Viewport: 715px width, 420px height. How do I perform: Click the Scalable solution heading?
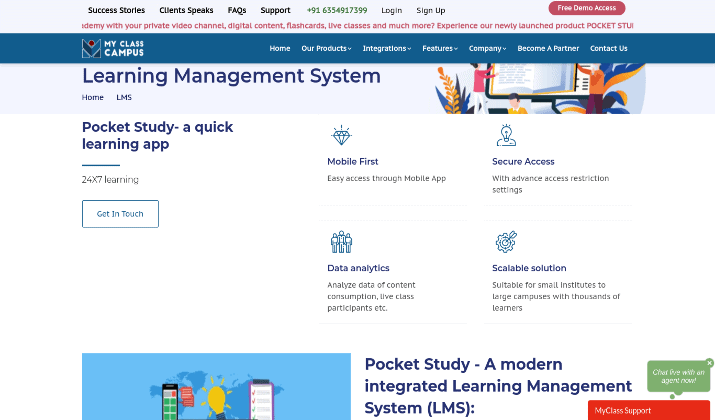[529, 268]
